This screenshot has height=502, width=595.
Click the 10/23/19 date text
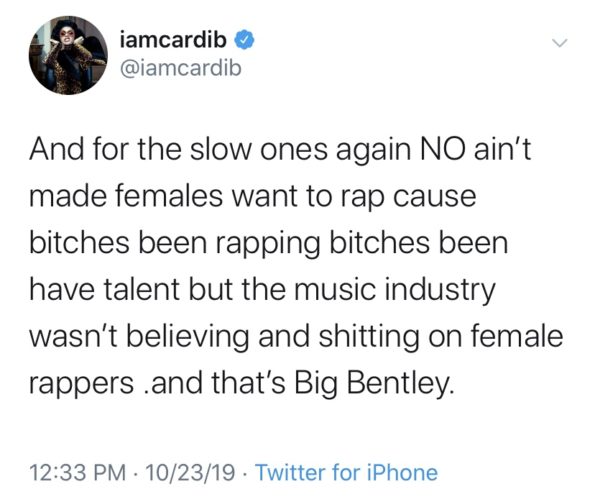pyautogui.click(x=190, y=473)
